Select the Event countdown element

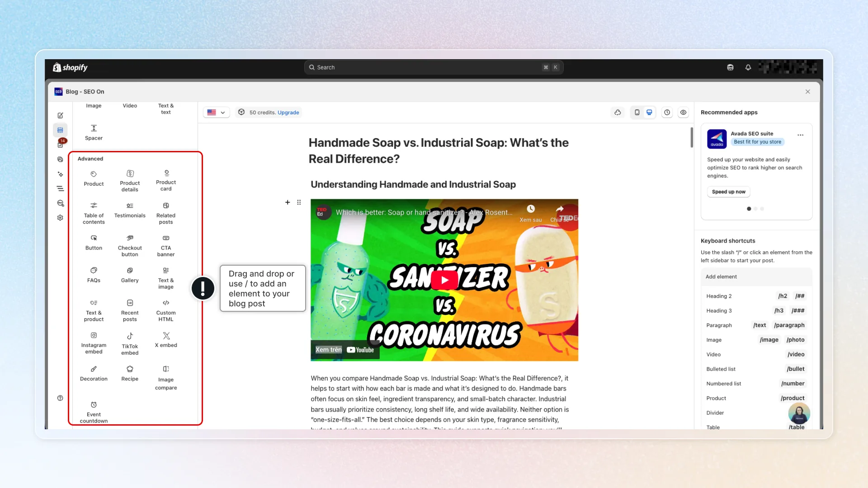click(94, 412)
